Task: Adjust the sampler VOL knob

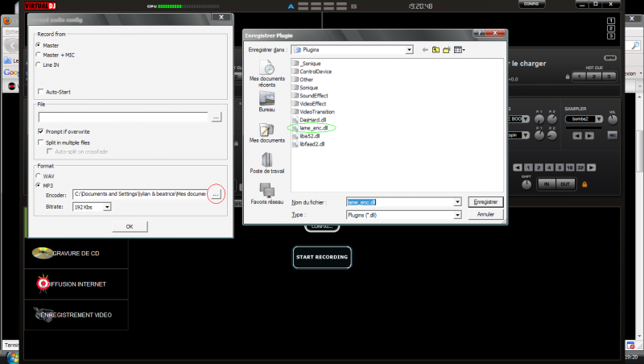Action: tap(612, 119)
